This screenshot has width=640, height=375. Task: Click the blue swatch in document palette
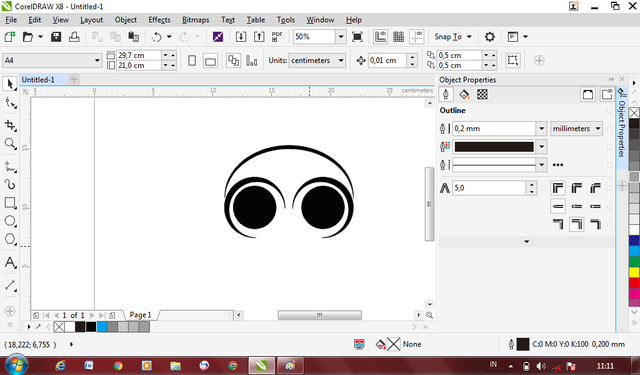pos(102,326)
